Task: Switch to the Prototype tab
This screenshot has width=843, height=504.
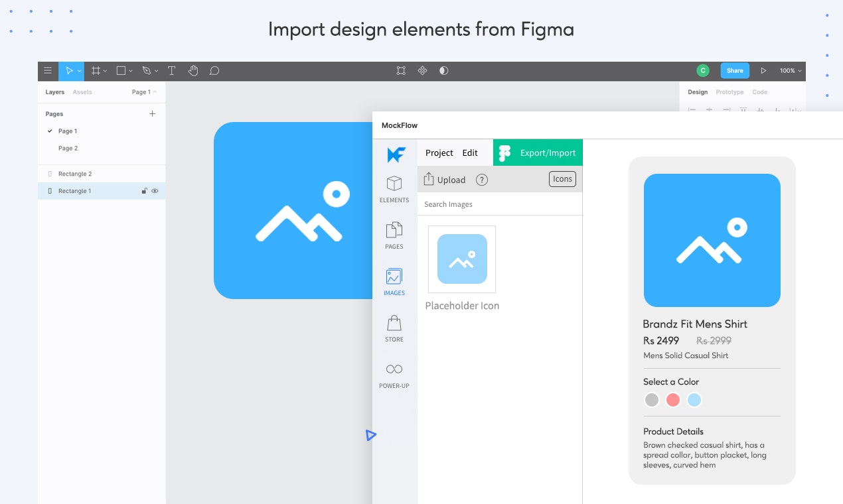Action: [729, 92]
